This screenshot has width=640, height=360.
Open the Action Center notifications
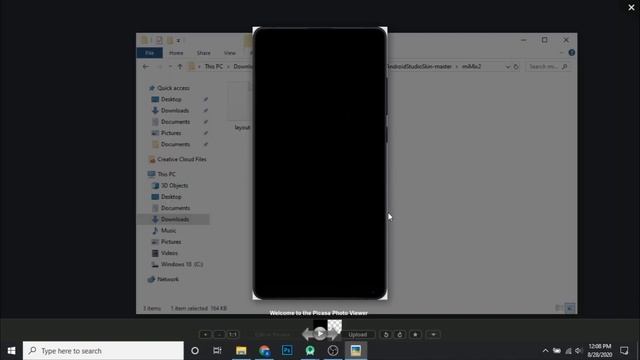coord(624,351)
